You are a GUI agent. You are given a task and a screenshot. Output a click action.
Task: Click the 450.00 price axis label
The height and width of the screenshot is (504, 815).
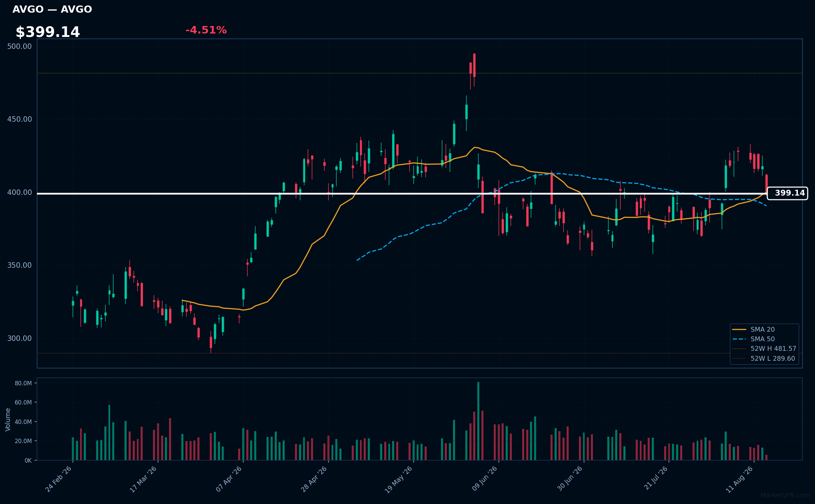point(20,119)
